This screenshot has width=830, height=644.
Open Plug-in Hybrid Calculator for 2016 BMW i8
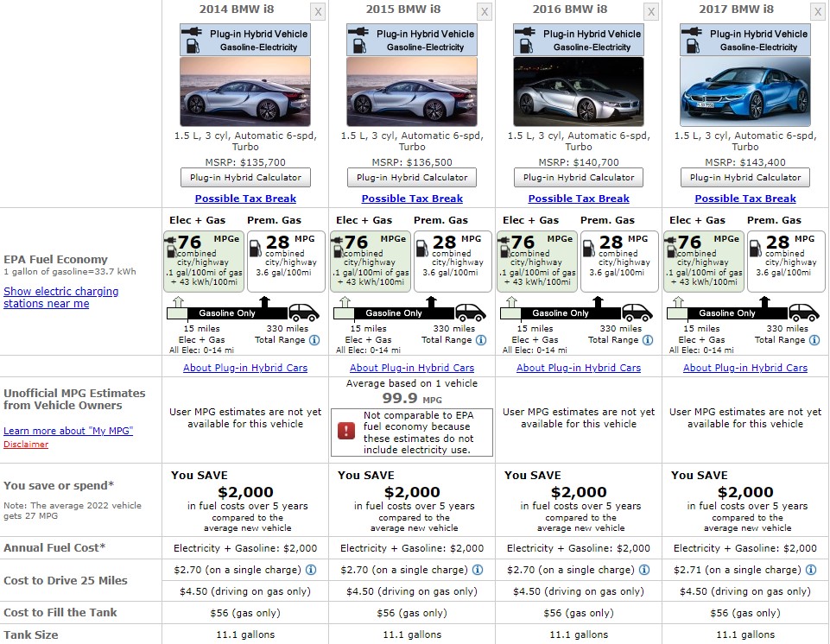pos(579,177)
